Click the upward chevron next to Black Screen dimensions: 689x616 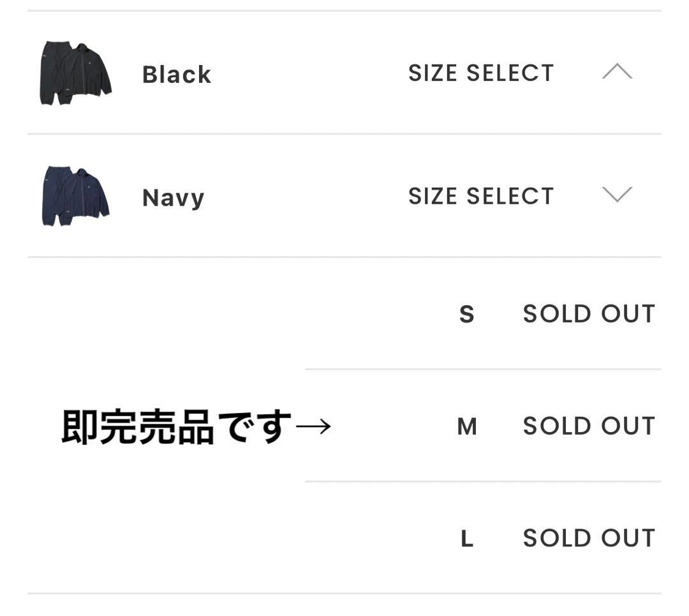click(x=618, y=72)
